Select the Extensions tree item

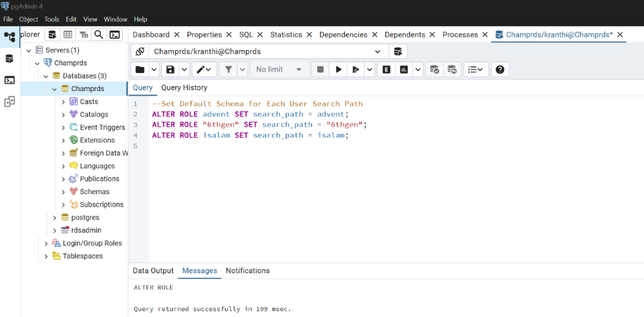pyautogui.click(x=98, y=141)
